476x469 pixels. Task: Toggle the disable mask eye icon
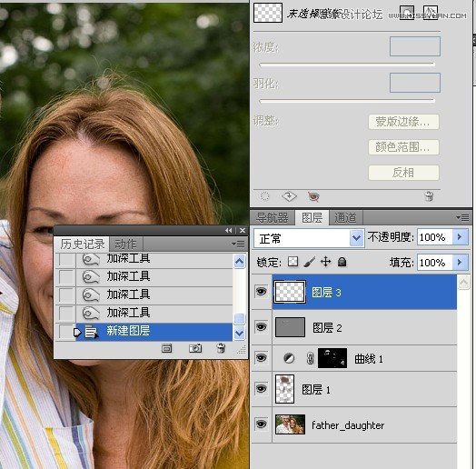pos(313,196)
